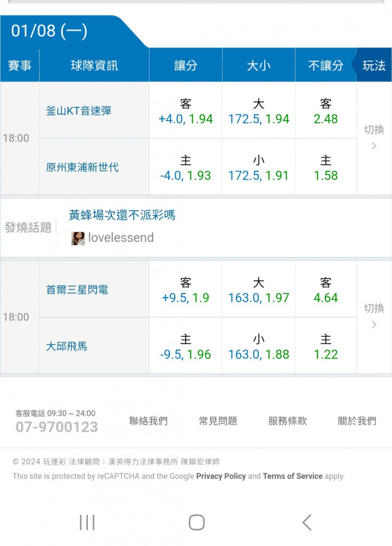Select the 讓分 column header
Viewport: 392px width, 546px height.
[x=186, y=65]
